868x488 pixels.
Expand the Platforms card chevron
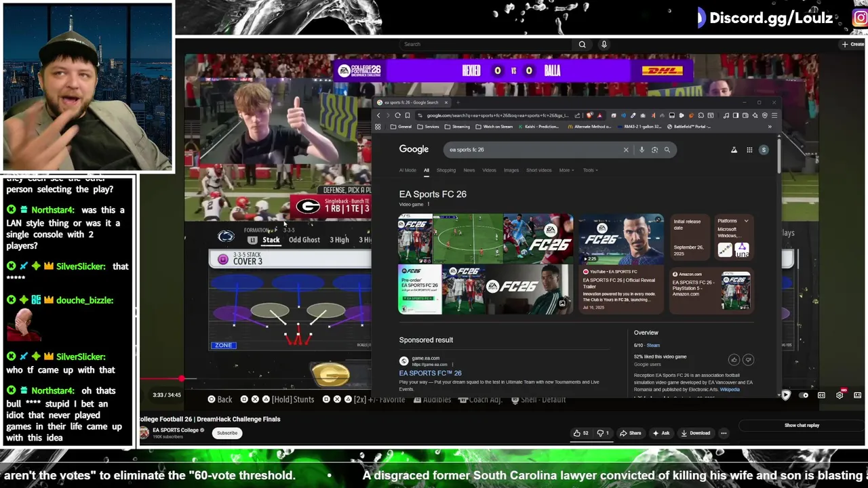pos(747,221)
